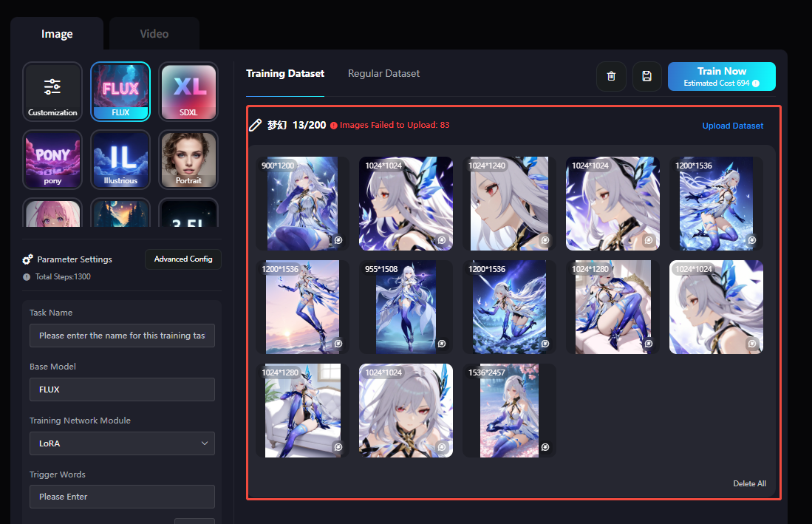This screenshot has width=812, height=524.
Task: Start training with Train Now button
Action: (x=721, y=77)
